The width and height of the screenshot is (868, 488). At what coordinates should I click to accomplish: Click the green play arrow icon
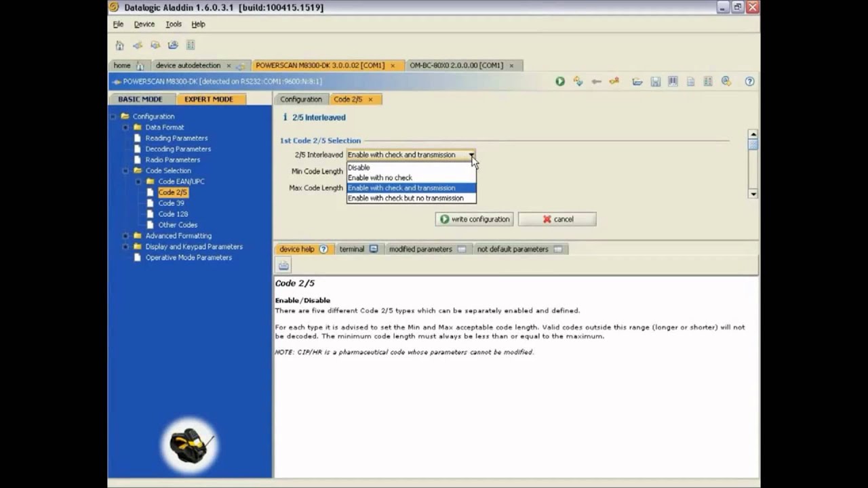[x=560, y=81]
